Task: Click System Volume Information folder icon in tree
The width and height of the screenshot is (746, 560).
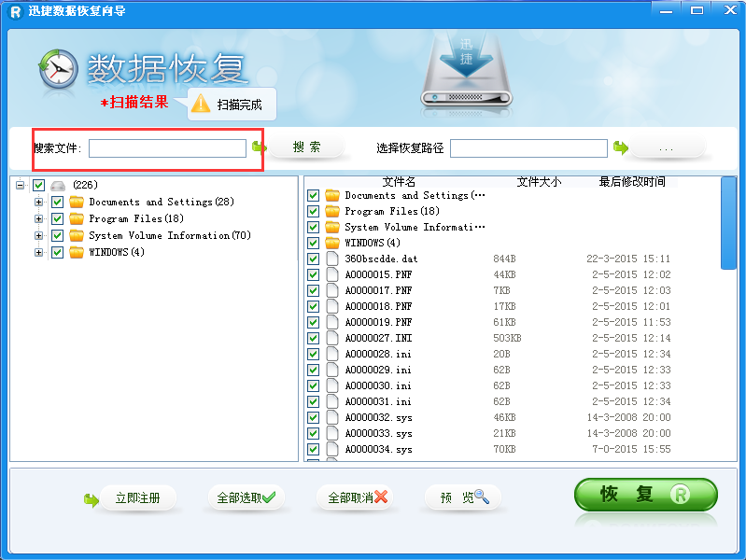Action: click(x=77, y=235)
